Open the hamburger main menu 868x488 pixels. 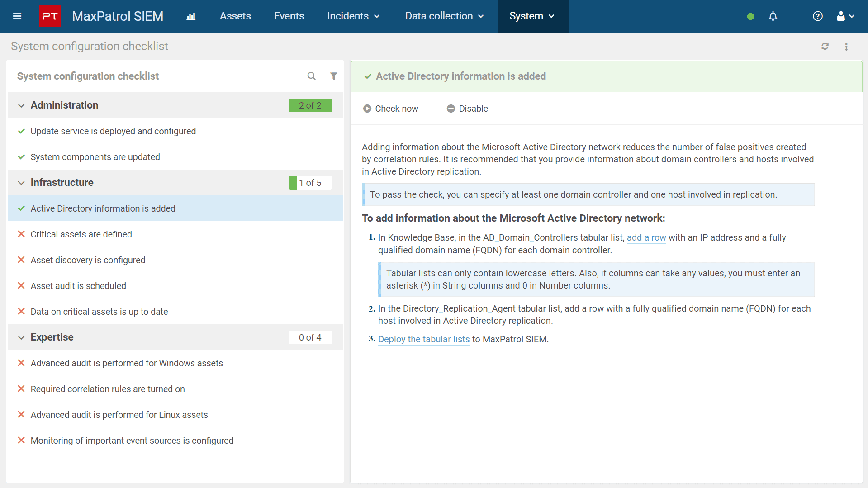(x=17, y=16)
